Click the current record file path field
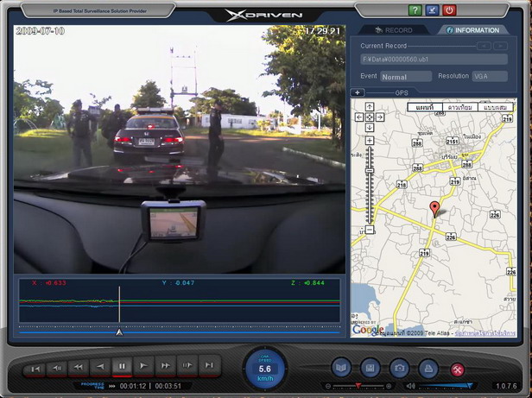 pyautogui.click(x=434, y=60)
